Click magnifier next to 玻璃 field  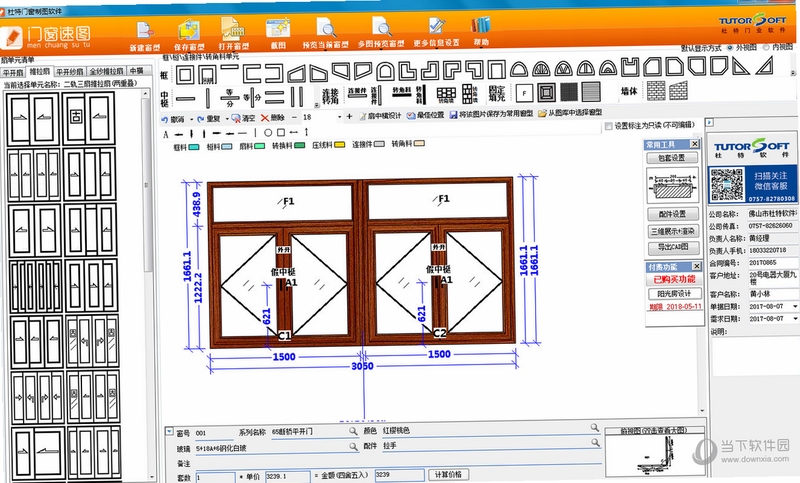[353, 446]
